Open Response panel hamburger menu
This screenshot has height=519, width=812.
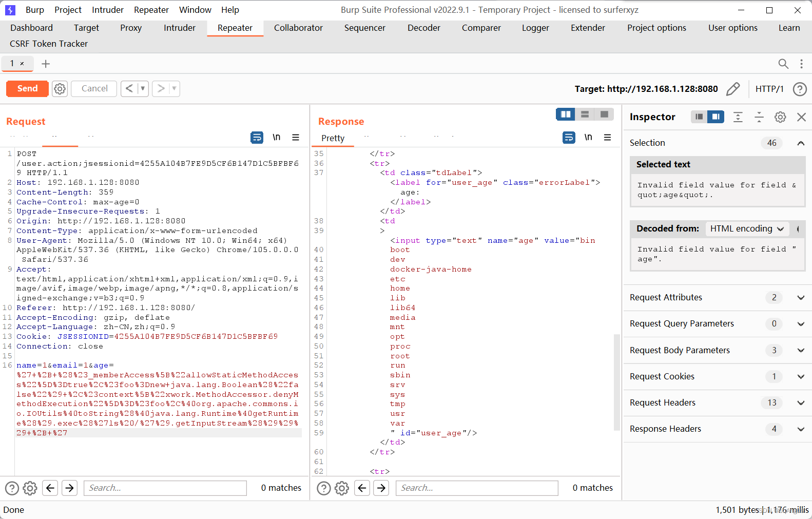tap(607, 137)
